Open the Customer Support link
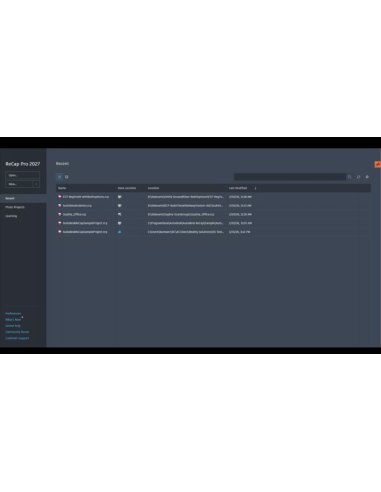This screenshot has height=492, width=381. tap(17, 338)
